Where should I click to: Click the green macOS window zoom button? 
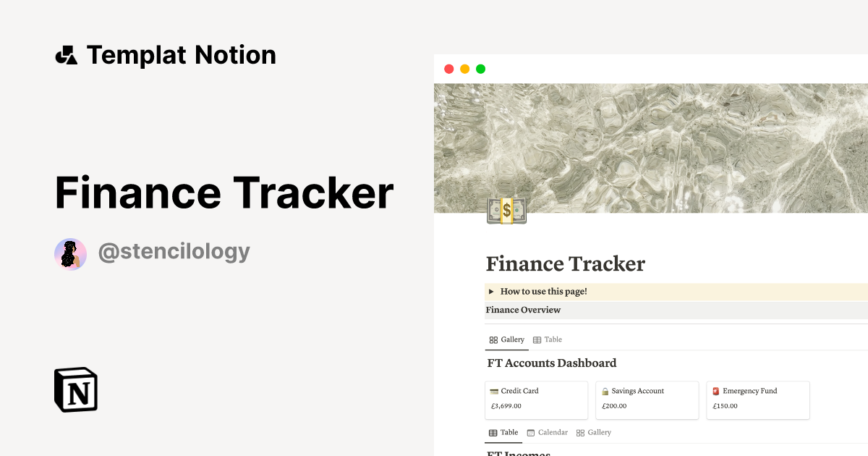pos(480,68)
